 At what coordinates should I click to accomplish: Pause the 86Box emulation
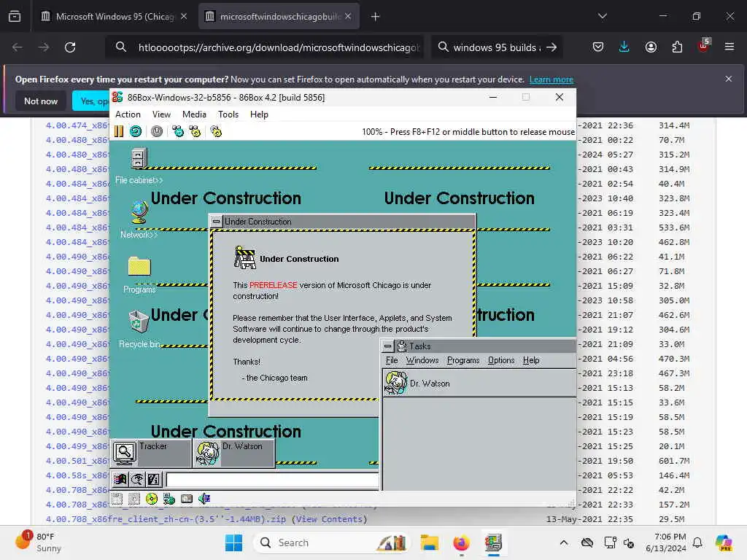pos(119,131)
